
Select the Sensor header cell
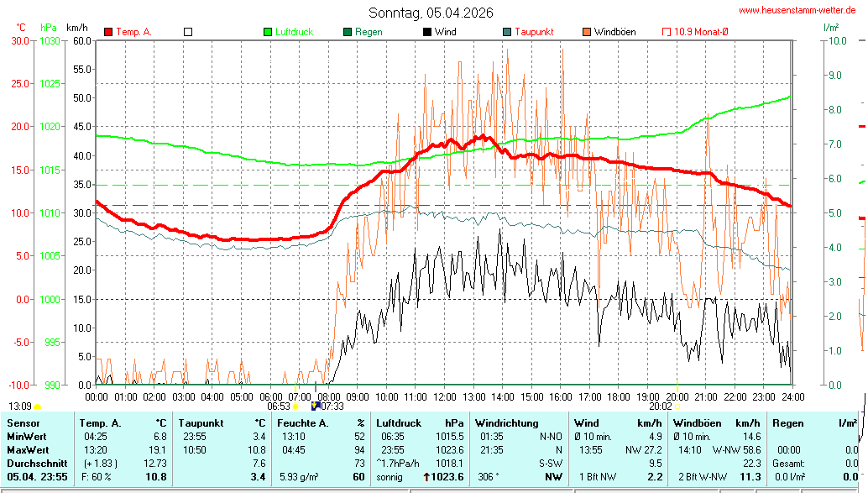[24, 423]
